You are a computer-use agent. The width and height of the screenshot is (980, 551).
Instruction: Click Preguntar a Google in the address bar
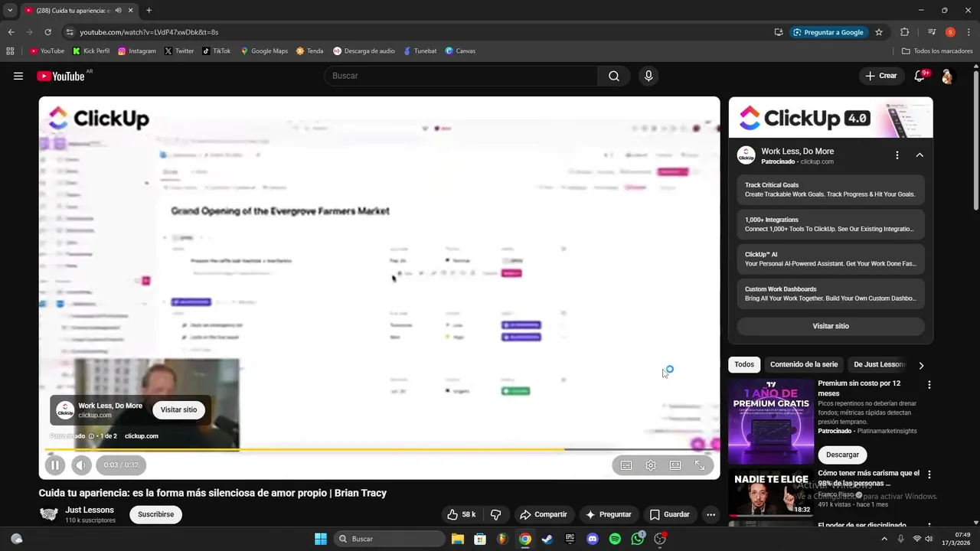828,32
